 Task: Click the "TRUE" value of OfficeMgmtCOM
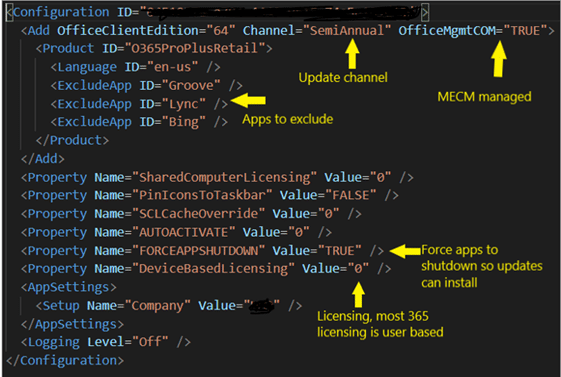[525, 31]
